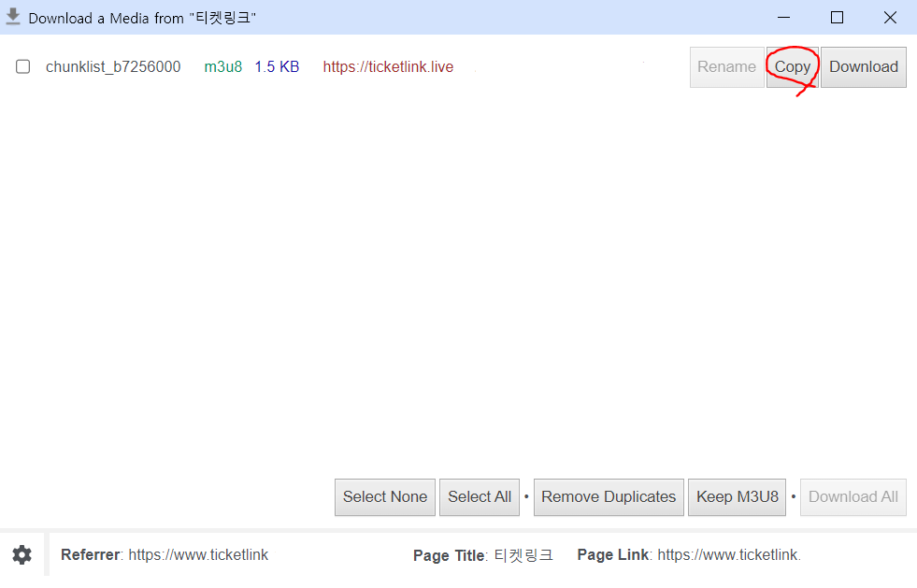The height and width of the screenshot is (588, 917).
Task: Open settings with the gear icon
Action: click(21, 555)
